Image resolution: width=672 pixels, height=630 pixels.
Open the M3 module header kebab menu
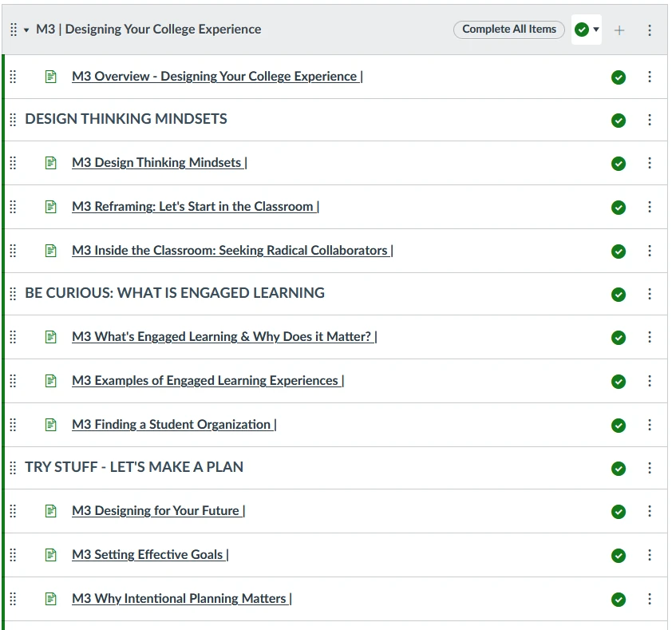650,30
